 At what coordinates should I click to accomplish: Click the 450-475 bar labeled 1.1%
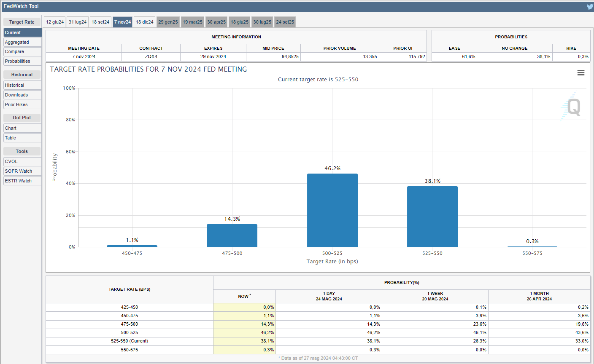click(132, 246)
